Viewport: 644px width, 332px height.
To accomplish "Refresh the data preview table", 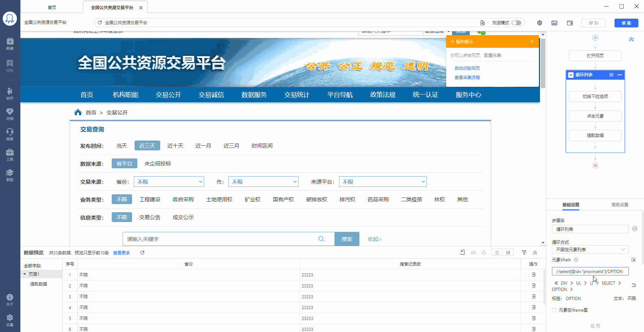I will tap(142, 253).
